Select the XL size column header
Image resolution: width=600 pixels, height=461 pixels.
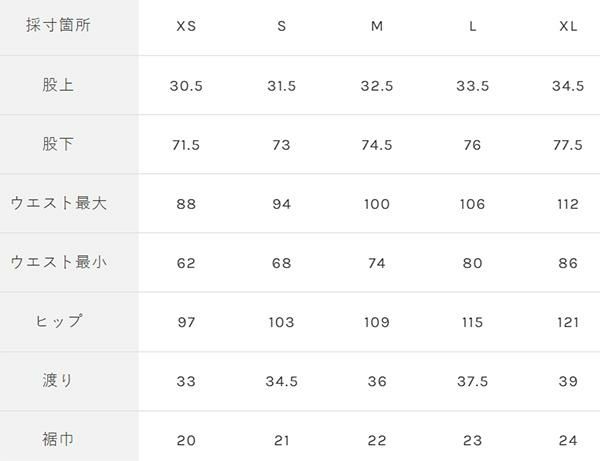pyautogui.click(x=566, y=26)
